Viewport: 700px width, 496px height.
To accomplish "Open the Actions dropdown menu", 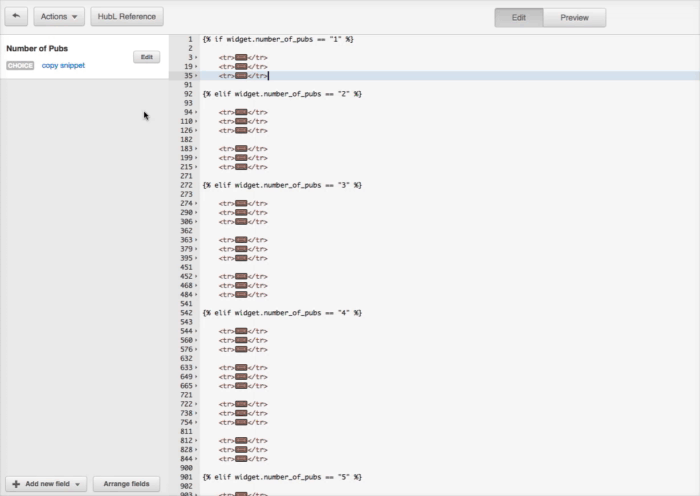I will (x=59, y=17).
